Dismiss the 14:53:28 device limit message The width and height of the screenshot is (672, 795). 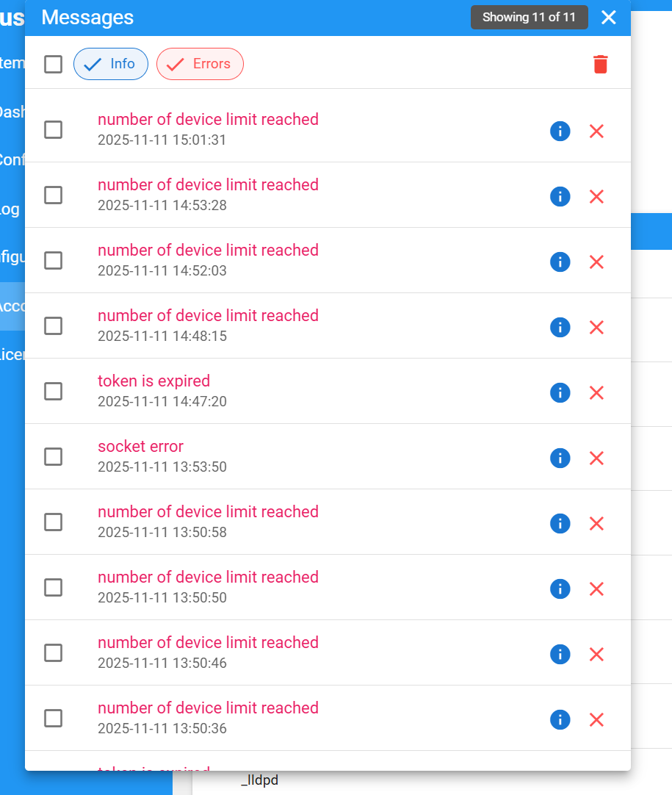[x=596, y=197]
